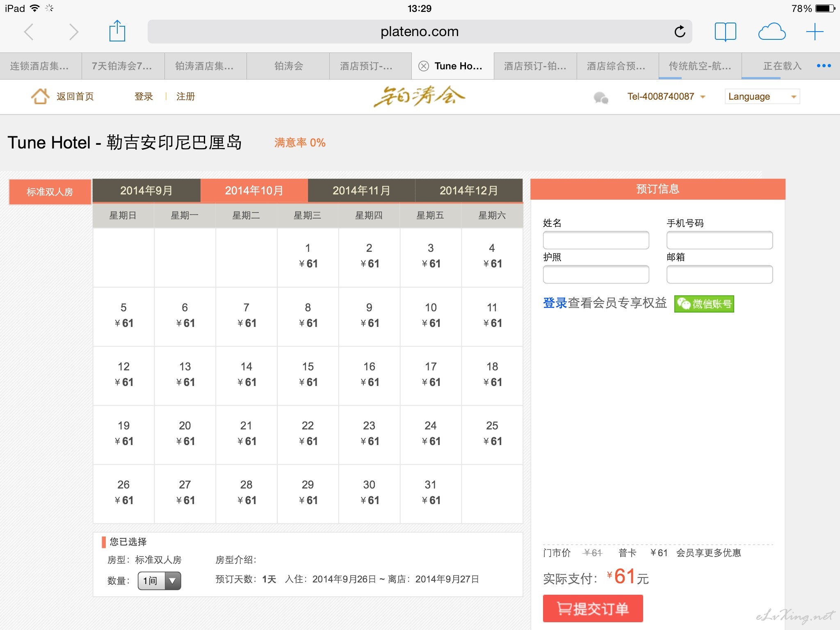This screenshot has width=840, height=630.
Task: Open the Safari share sheet icon
Action: click(117, 31)
